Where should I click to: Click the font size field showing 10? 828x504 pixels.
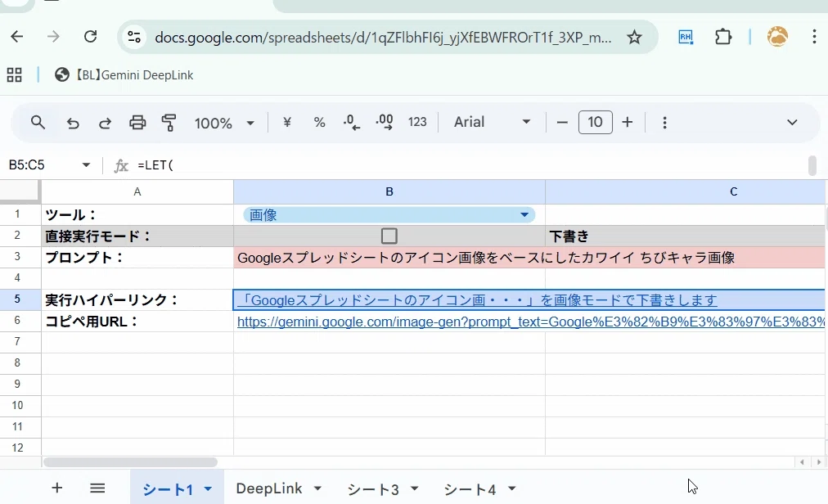point(595,123)
